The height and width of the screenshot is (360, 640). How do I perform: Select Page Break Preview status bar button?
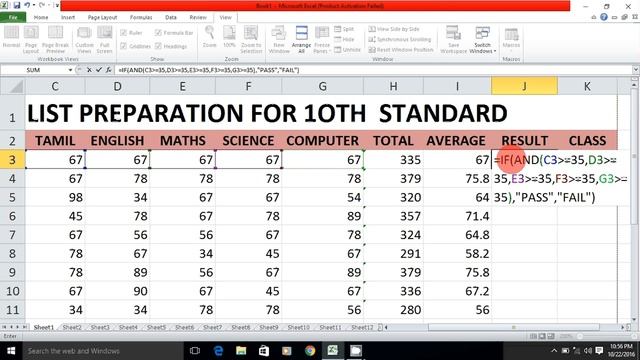coord(551,336)
